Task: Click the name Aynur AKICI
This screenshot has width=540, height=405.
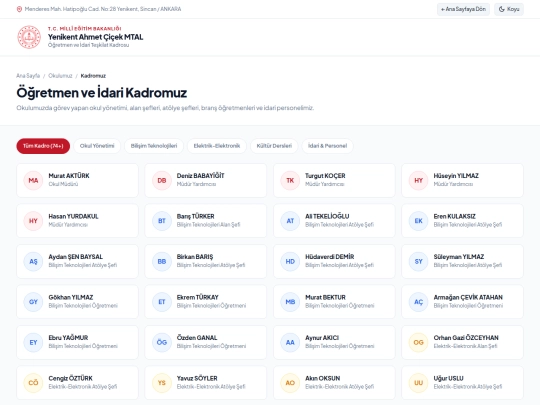Action: 322,338
